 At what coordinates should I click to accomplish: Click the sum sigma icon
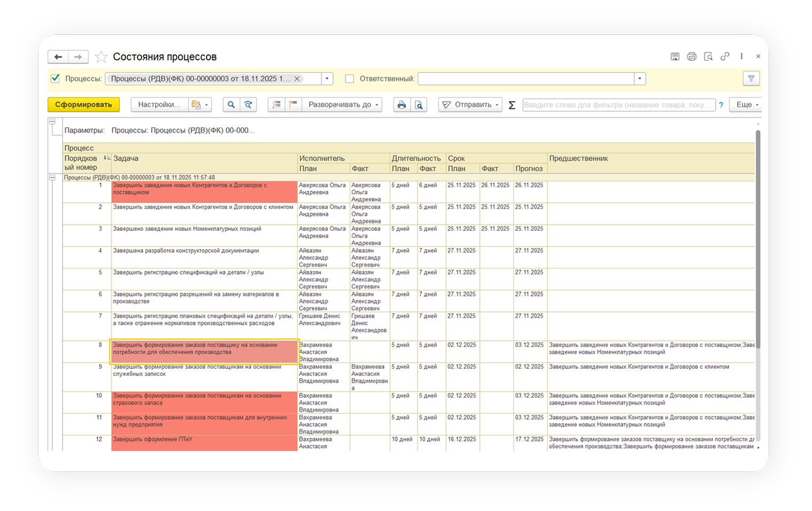512,105
